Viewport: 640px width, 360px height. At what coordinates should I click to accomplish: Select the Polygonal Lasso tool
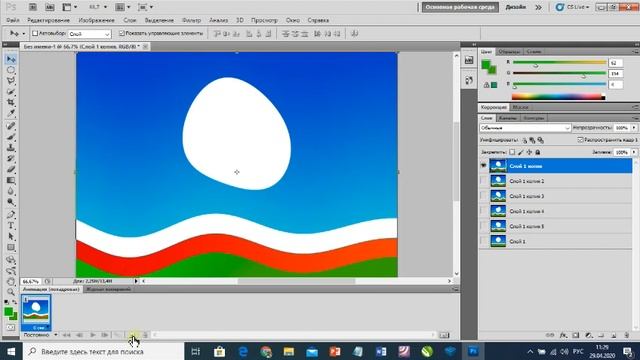pos(11,81)
